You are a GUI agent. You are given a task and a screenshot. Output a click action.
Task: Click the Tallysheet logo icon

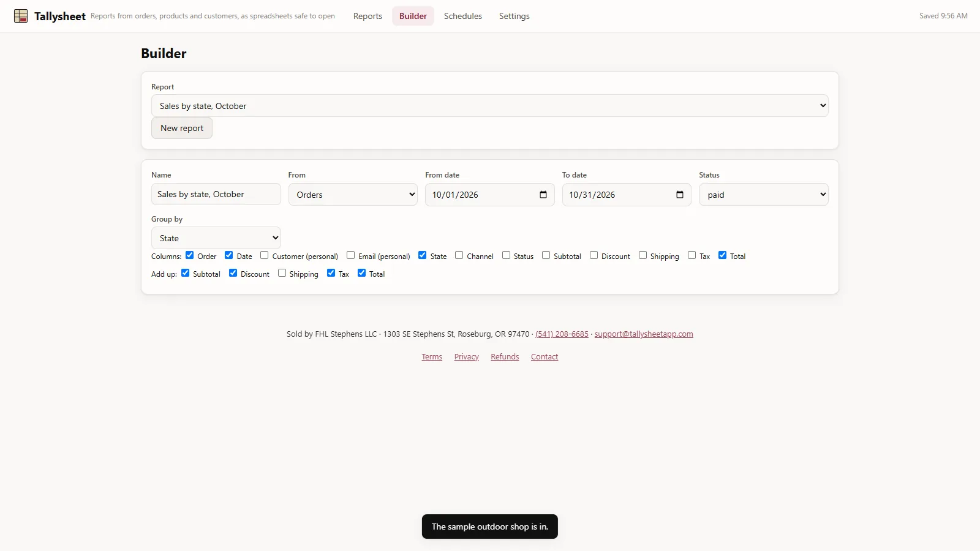pyautogui.click(x=21, y=16)
